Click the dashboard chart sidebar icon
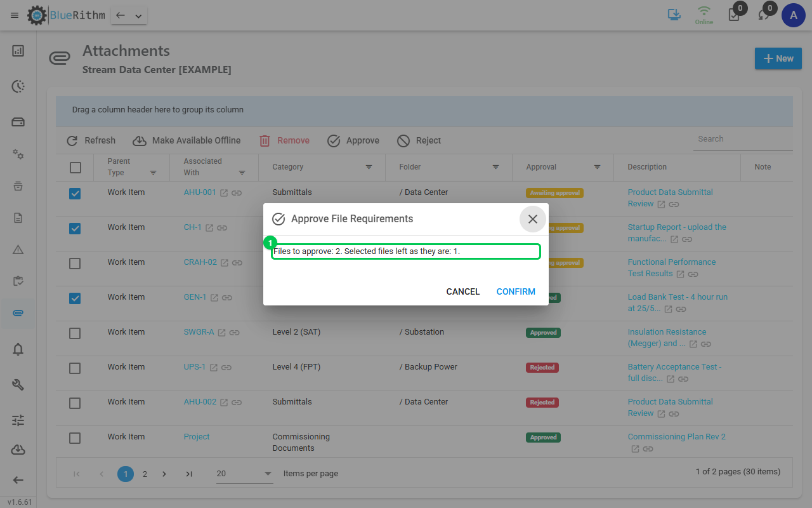 (18, 51)
